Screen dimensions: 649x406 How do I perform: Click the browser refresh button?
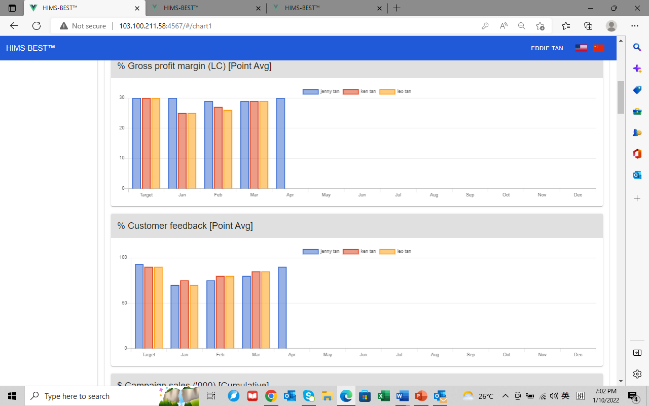[36, 25]
